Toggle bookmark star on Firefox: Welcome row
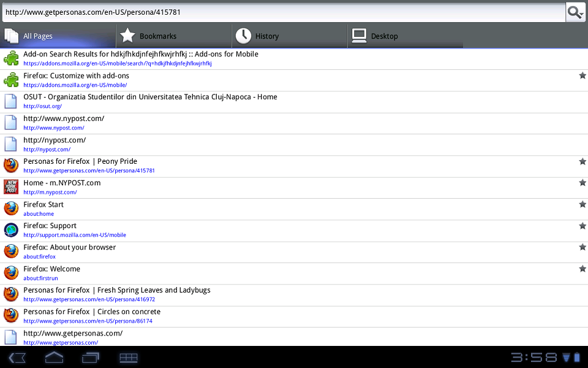The image size is (588, 368). [x=582, y=269]
